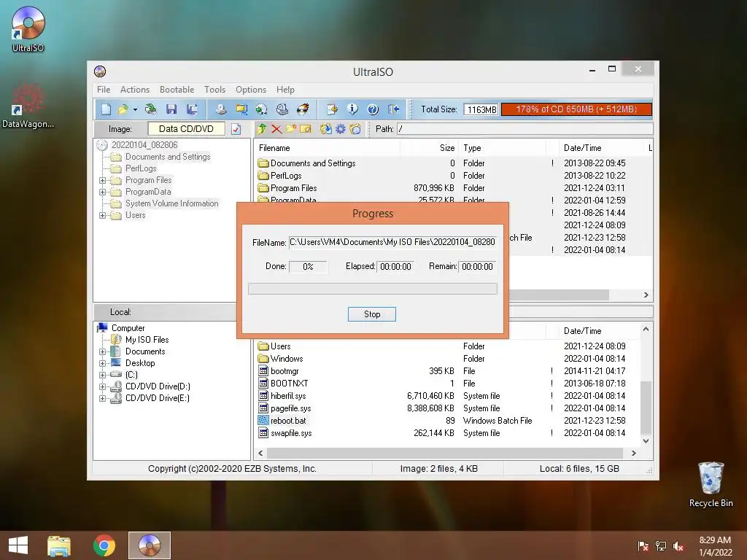Viewport: 747px width, 560px height.
Task: Click the Data CD/DVD image type button
Action: pyautogui.click(x=186, y=129)
